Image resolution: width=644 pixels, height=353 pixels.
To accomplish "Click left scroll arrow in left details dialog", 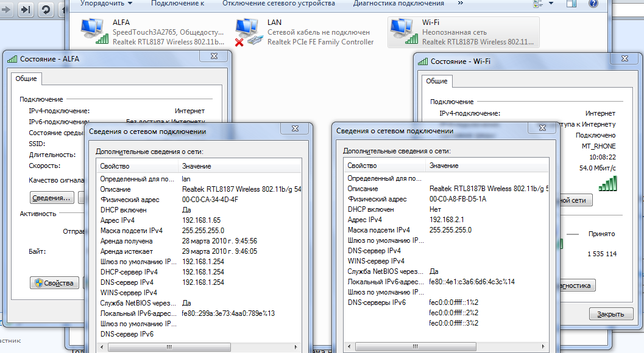I will 102,348.
